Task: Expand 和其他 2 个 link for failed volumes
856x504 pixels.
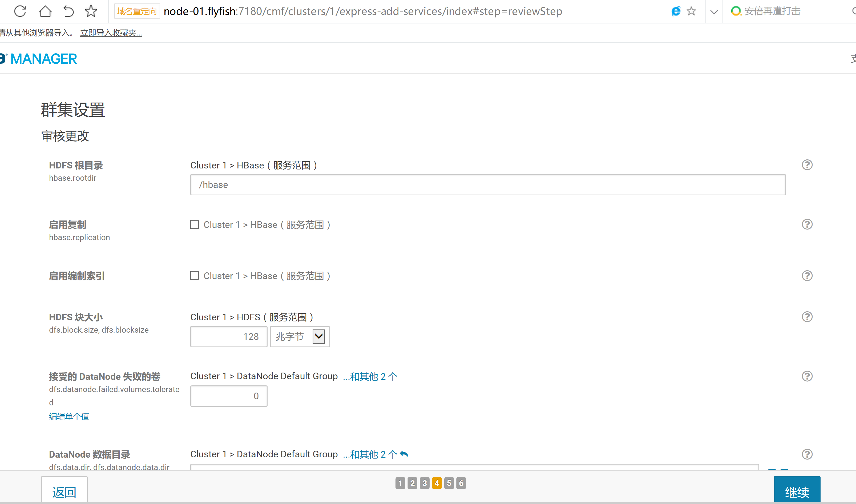Action: (x=370, y=376)
